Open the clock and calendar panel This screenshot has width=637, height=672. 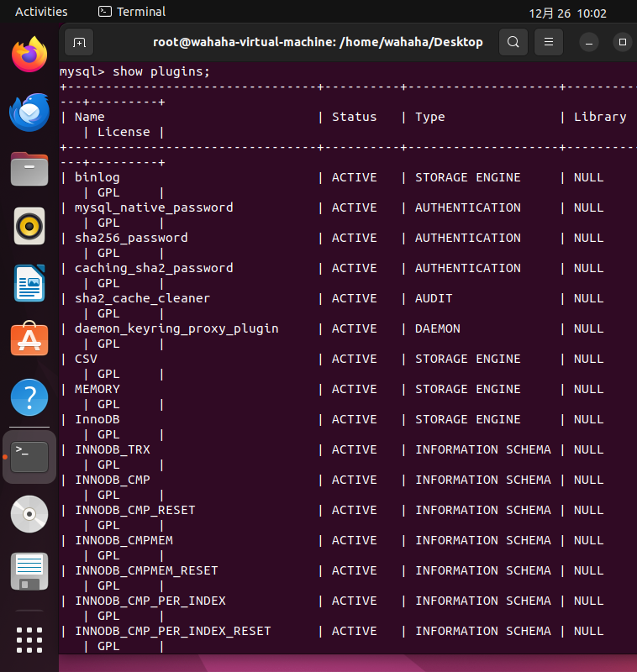[567, 13]
